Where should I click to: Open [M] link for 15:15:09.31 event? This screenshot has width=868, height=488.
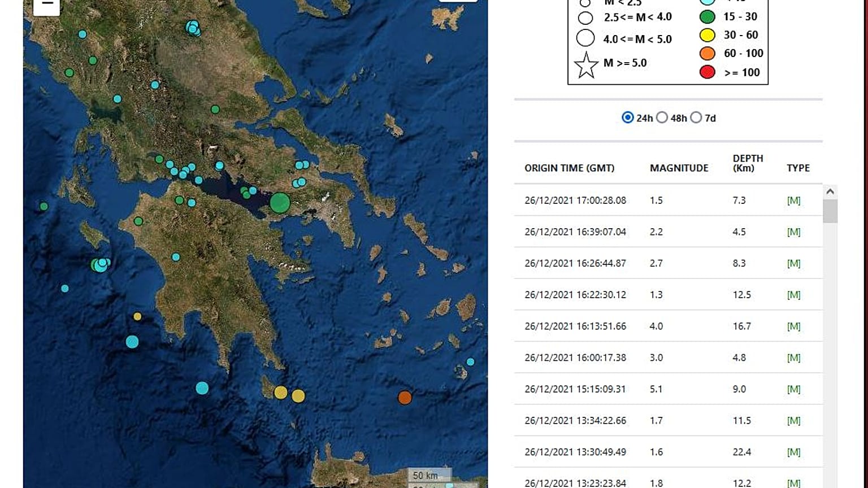coord(793,389)
